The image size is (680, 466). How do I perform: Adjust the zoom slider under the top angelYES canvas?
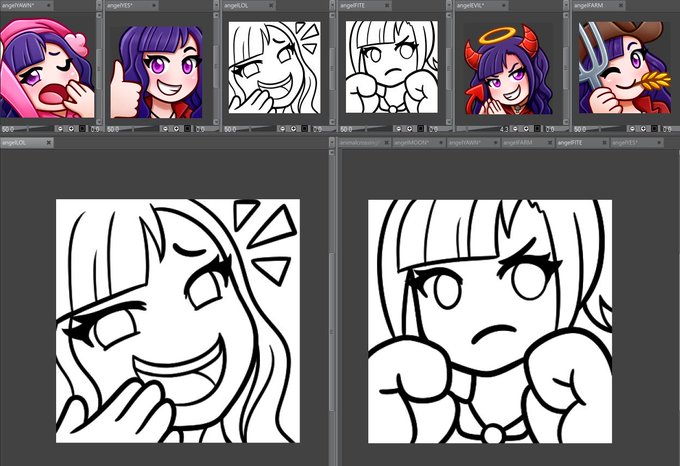click(x=133, y=129)
